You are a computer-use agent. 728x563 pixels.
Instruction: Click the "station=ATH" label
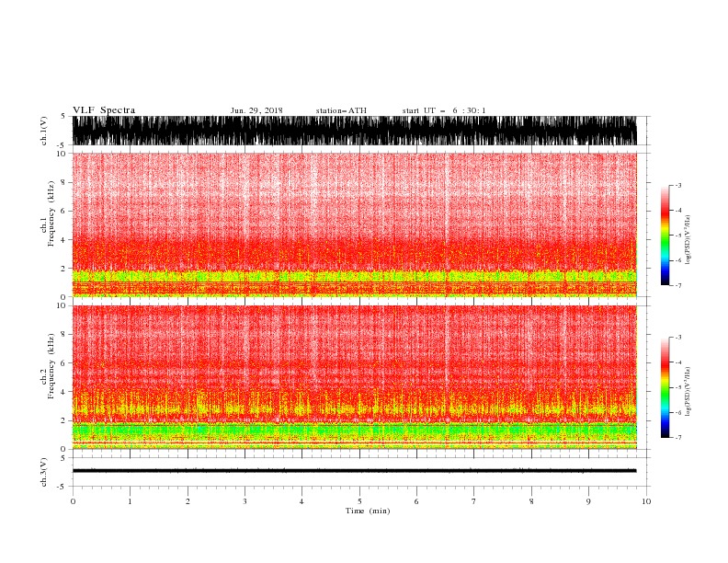(341, 110)
